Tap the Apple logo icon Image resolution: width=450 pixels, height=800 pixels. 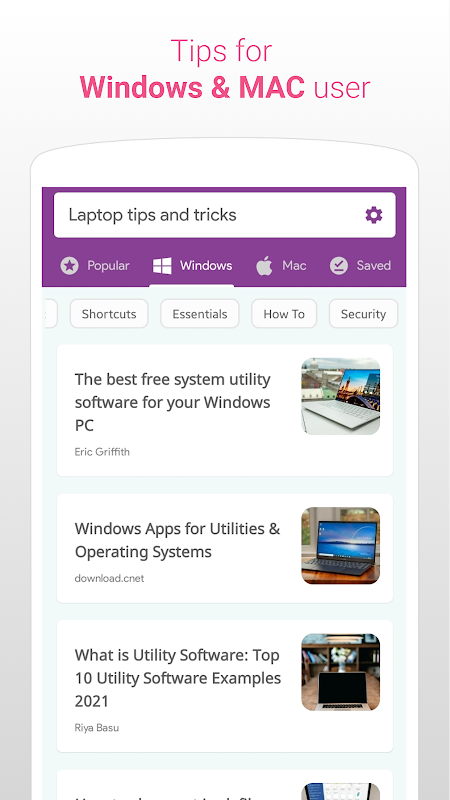click(264, 266)
